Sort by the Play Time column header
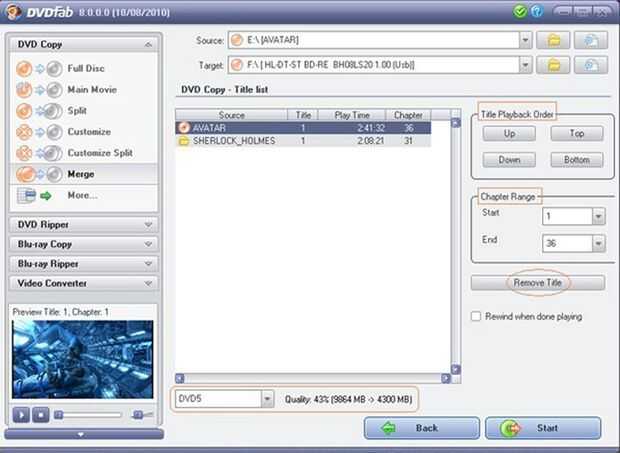The height and width of the screenshot is (453, 620). click(x=352, y=115)
